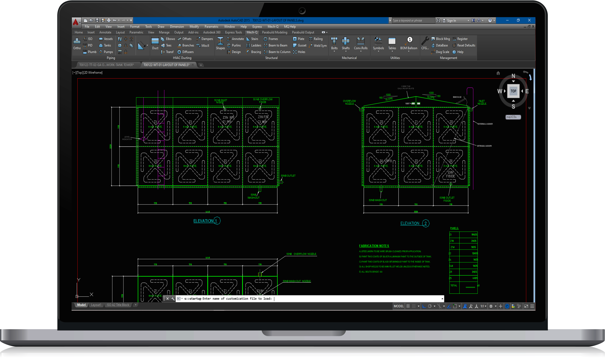Open the Block Mng manager
Image resolution: width=605 pixels, height=364 pixels.
tap(440, 39)
